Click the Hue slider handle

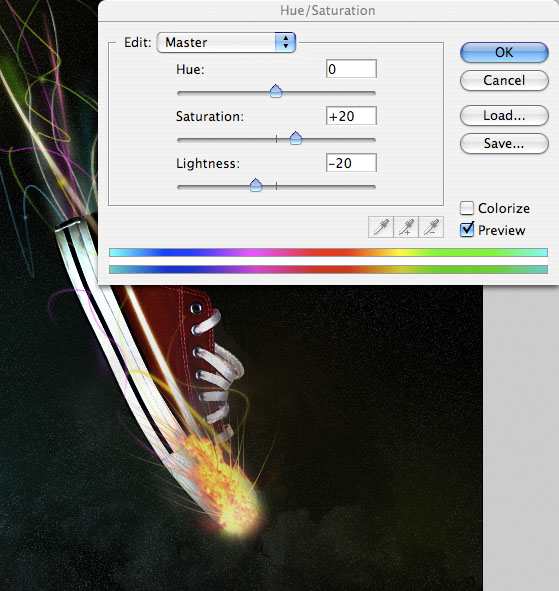click(x=276, y=91)
